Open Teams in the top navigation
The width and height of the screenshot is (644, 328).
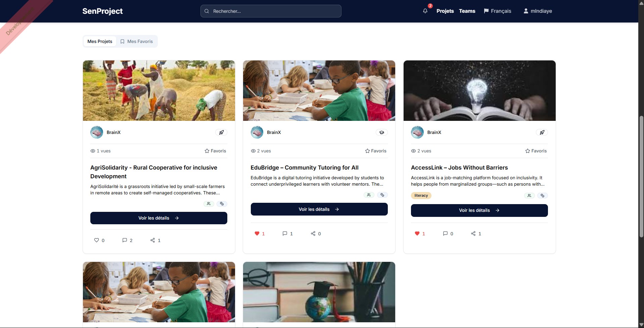coord(467,11)
